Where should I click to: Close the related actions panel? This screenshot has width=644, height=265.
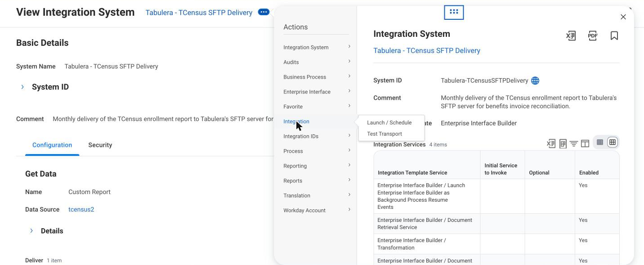623,17
